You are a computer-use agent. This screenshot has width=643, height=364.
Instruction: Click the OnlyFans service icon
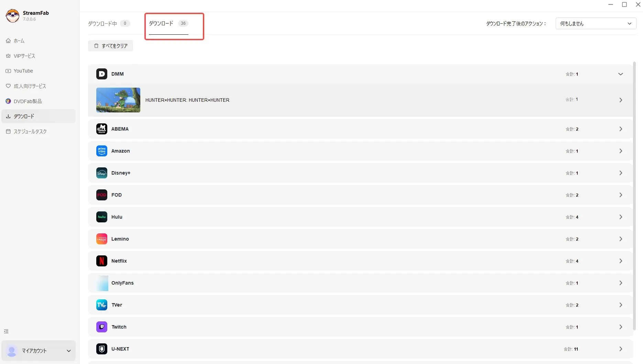click(102, 283)
